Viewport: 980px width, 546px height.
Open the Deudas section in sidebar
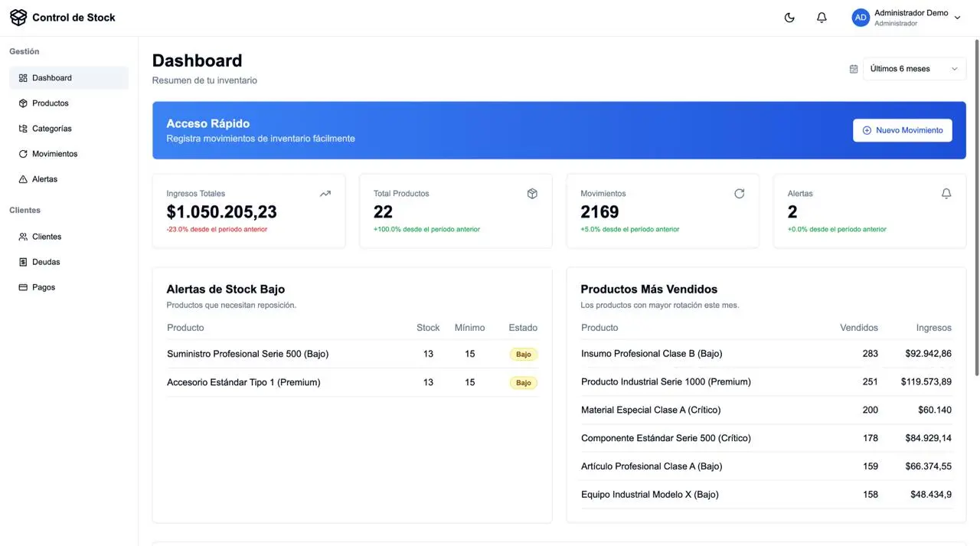(46, 262)
